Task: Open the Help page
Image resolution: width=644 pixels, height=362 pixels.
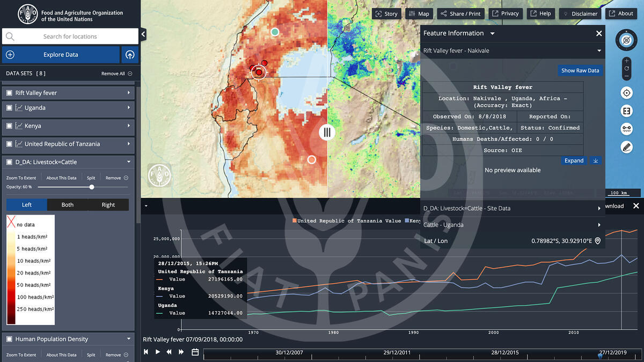Action: point(540,13)
